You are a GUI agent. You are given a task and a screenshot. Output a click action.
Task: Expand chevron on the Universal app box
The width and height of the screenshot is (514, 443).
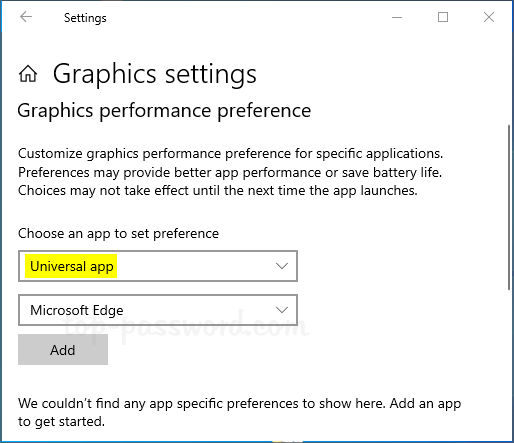click(282, 266)
